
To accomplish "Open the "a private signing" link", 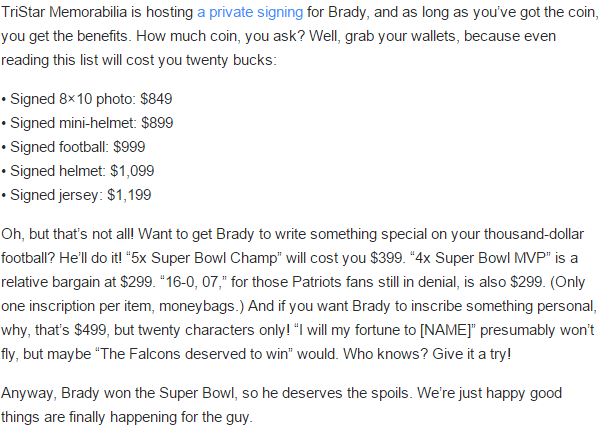I will 254,12.
